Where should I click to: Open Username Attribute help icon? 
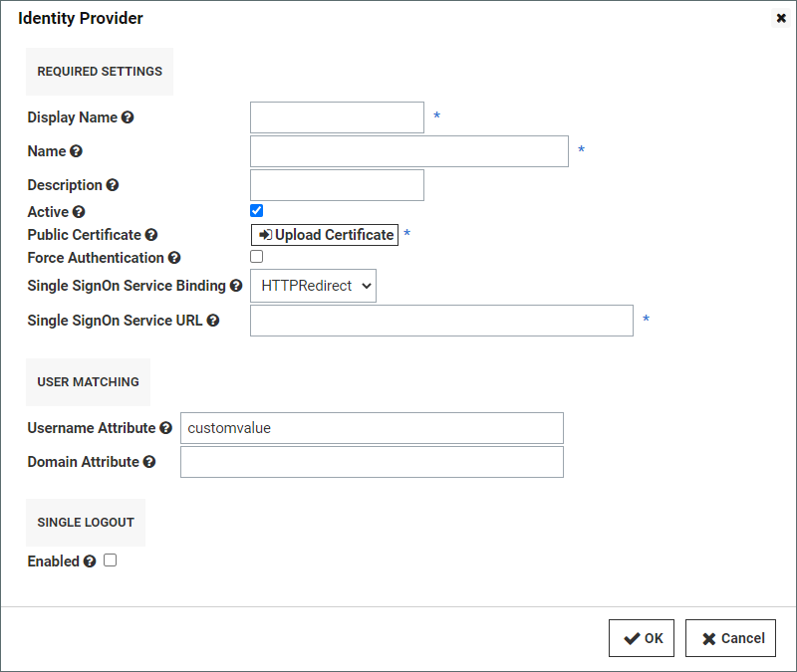coord(165,428)
